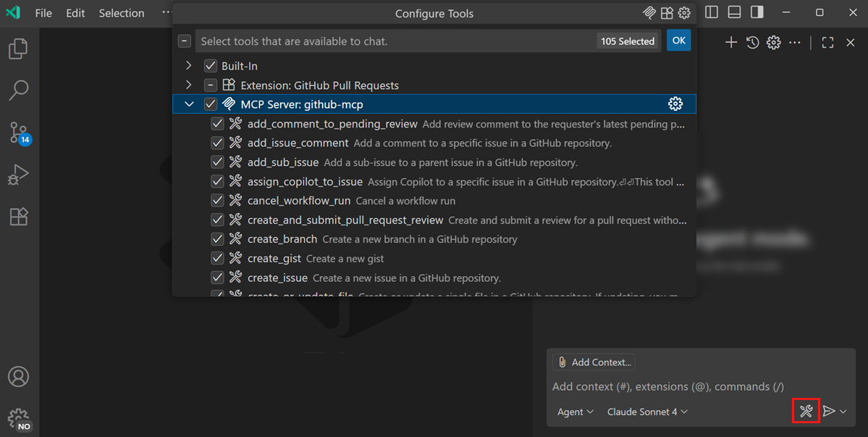
Task: Collapse the MCP Server: github-mcp tool list
Action: [x=189, y=104]
